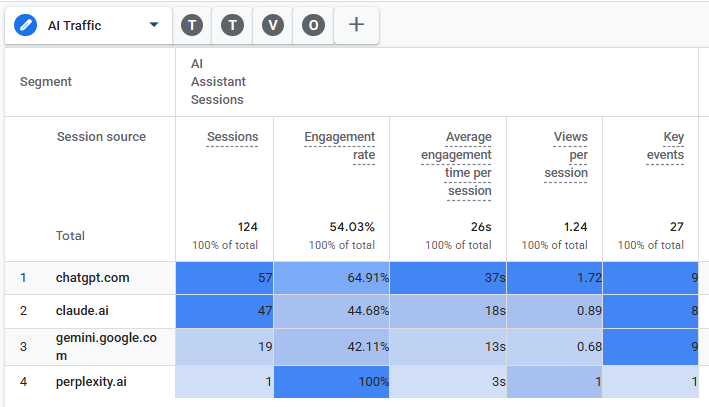The height and width of the screenshot is (407, 709).
Task: Add a new tab with plus icon
Action: point(356,24)
